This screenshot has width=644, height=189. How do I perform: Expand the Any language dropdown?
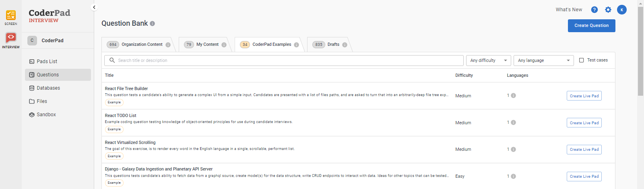(x=543, y=60)
